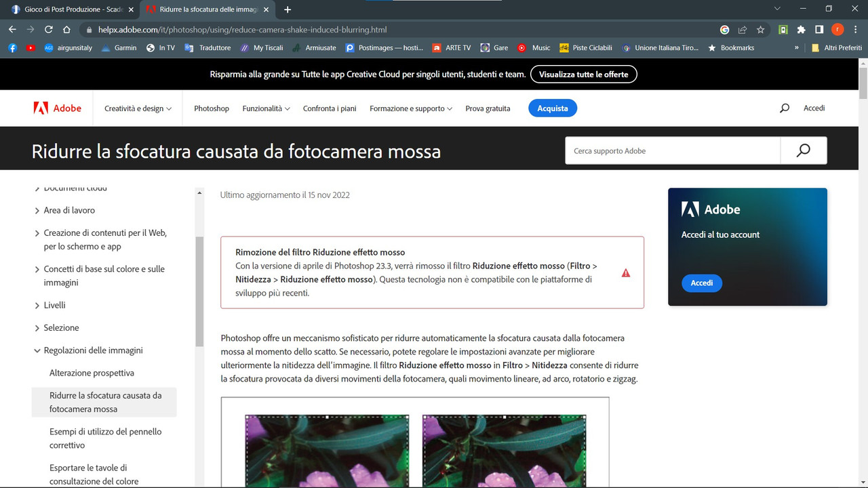868x488 pixels.
Task: Select sidebar item Ridurre la sfocatura causata
Action: [x=104, y=402]
